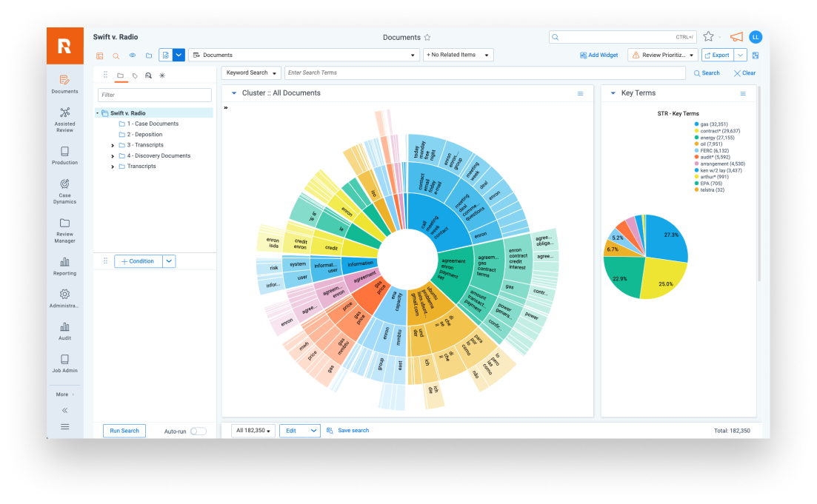Click the orange megaphone announcements icon
This screenshot has height=504, width=817.
tap(736, 37)
